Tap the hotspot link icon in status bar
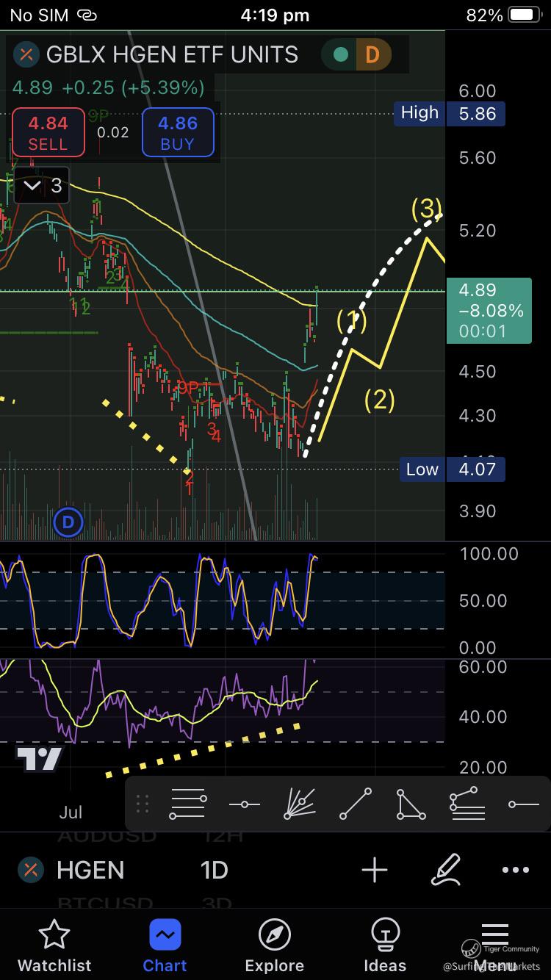551x980 pixels. 87,15
